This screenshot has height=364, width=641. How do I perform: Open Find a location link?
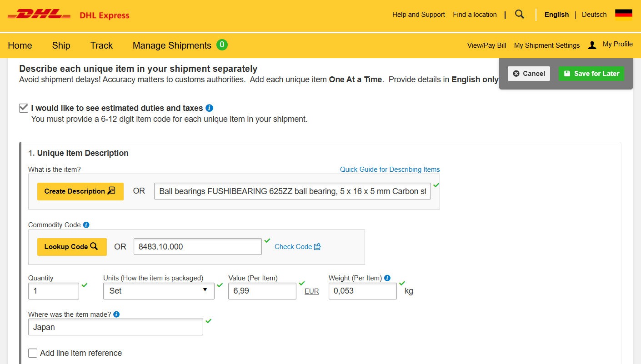pyautogui.click(x=475, y=15)
